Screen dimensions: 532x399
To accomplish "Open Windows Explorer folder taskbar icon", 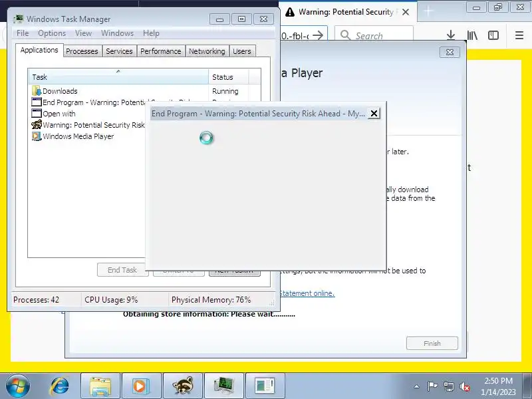I will pyautogui.click(x=100, y=386).
